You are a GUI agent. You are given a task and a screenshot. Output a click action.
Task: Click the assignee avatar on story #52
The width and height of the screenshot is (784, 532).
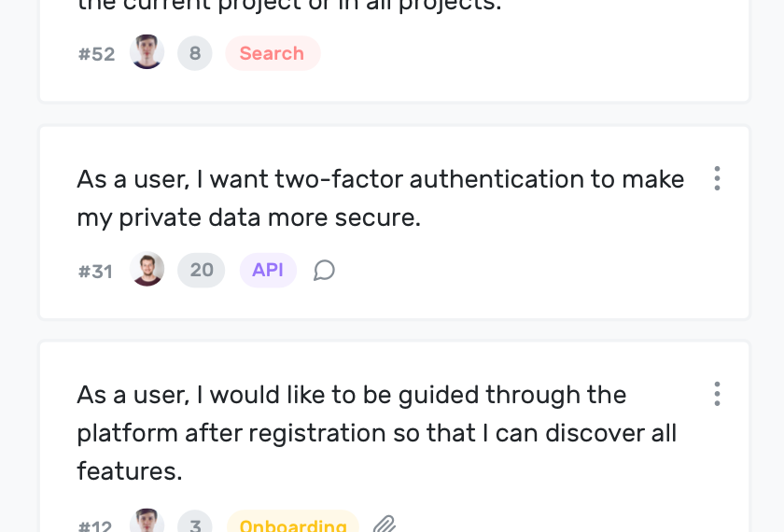pos(147,52)
